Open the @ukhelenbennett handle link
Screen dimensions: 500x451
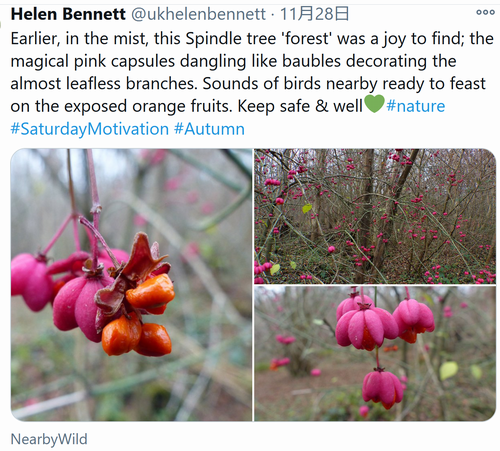[198, 14]
